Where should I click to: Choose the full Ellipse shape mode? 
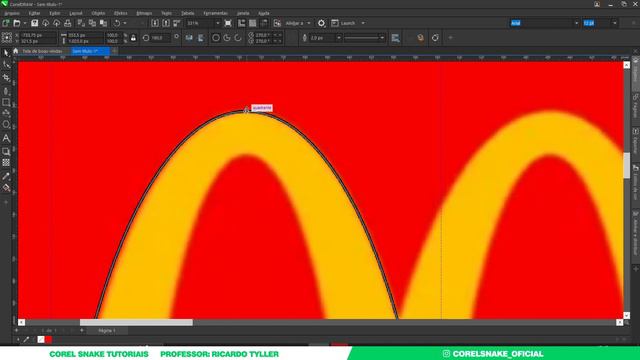(216, 38)
